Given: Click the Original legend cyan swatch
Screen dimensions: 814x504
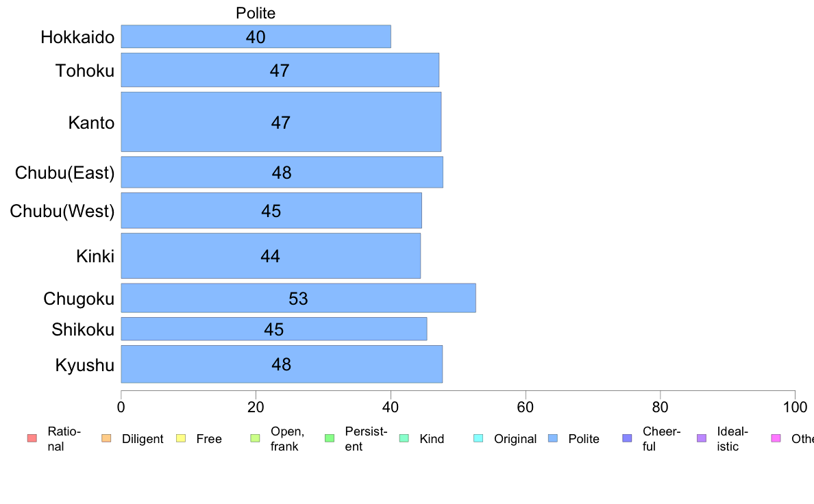Looking at the screenshot, I should pyautogui.click(x=479, y=438).
